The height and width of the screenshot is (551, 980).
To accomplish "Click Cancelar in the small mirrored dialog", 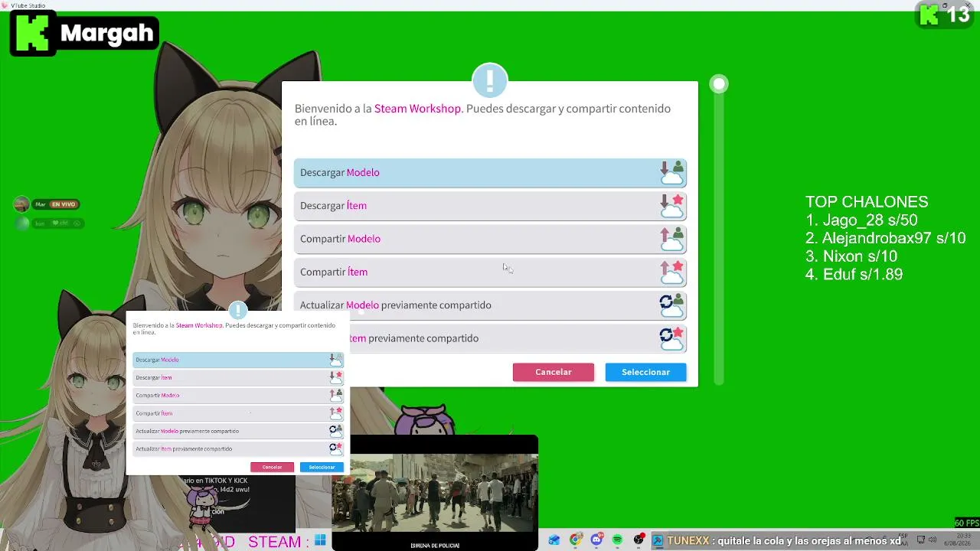I will click(x=272, y=467).
